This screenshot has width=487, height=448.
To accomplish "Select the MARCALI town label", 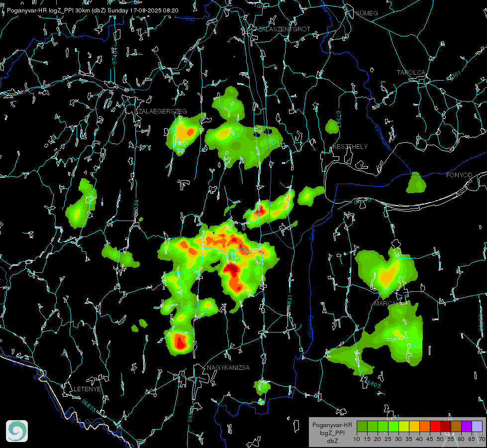I will point(387,303).
